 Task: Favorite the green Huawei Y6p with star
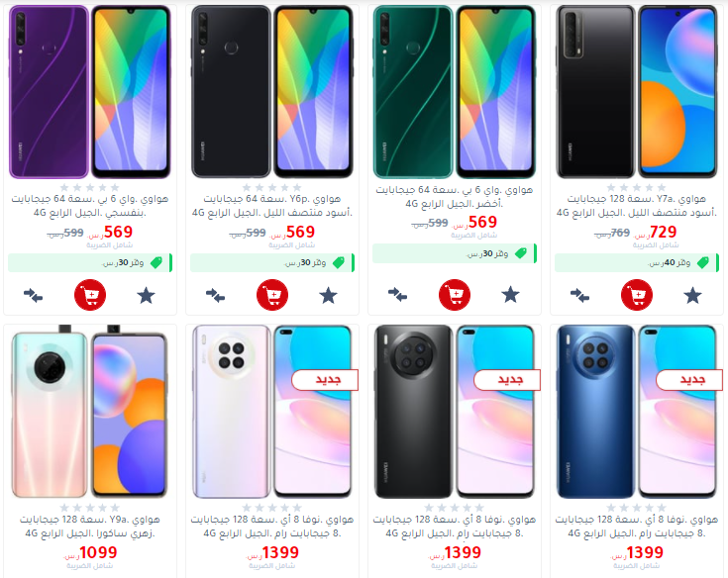point(510,295)
